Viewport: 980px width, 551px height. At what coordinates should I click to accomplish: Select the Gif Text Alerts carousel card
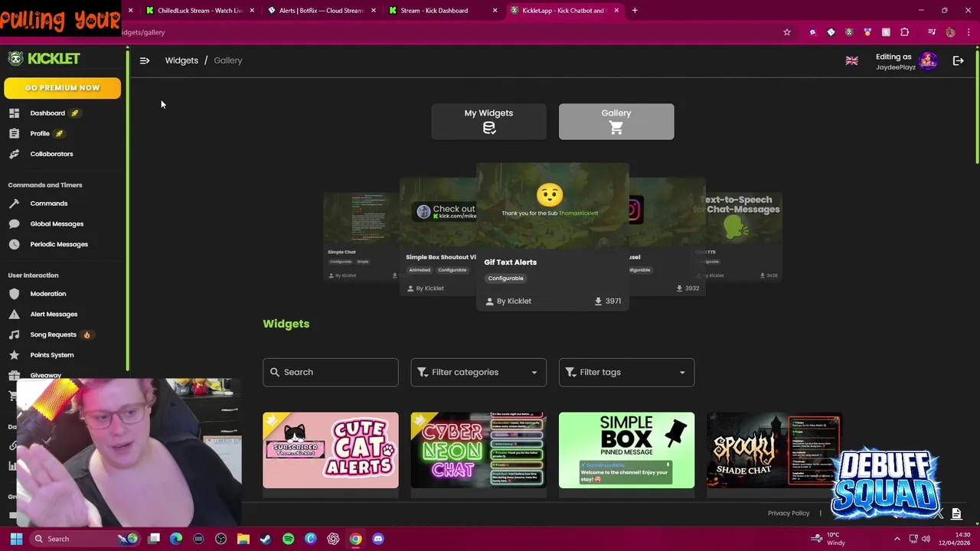[x=552, y=236]
